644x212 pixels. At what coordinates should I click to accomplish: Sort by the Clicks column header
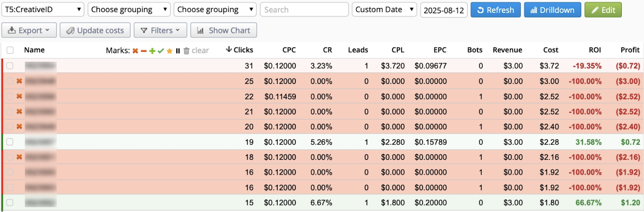point(239,50)
